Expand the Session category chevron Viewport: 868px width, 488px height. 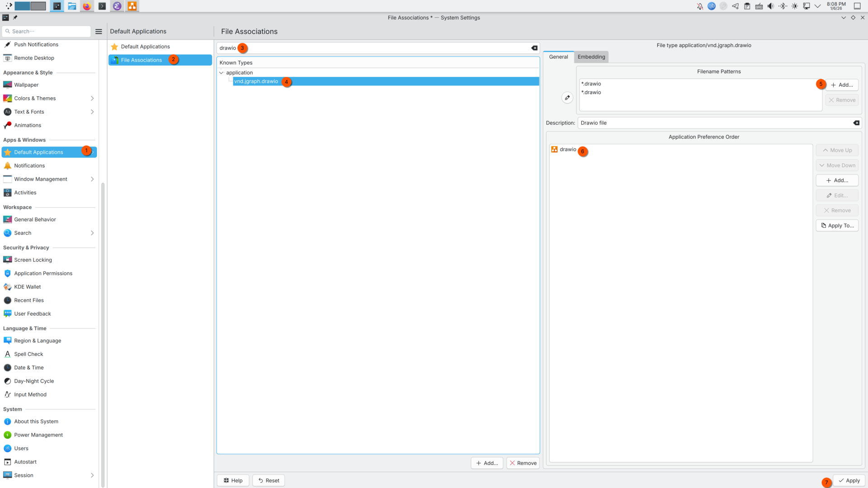[92, 475]
